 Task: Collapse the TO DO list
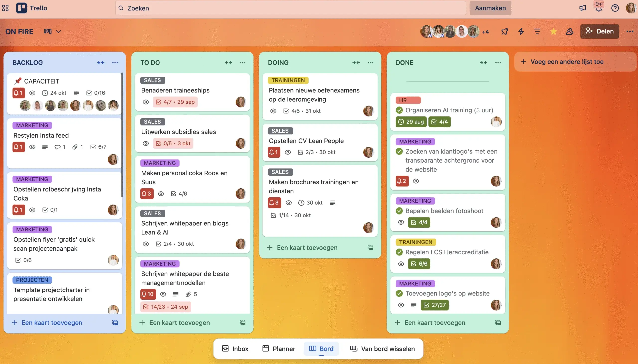click(228, 63)
